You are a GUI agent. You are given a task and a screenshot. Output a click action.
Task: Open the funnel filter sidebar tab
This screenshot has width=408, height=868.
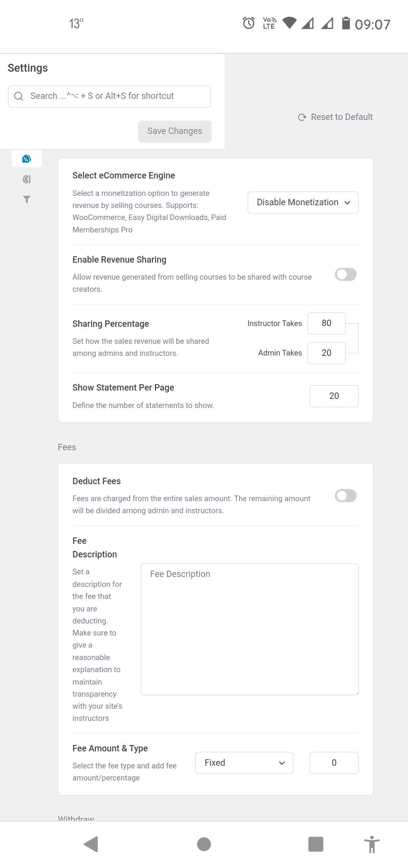tap(26, 199)
